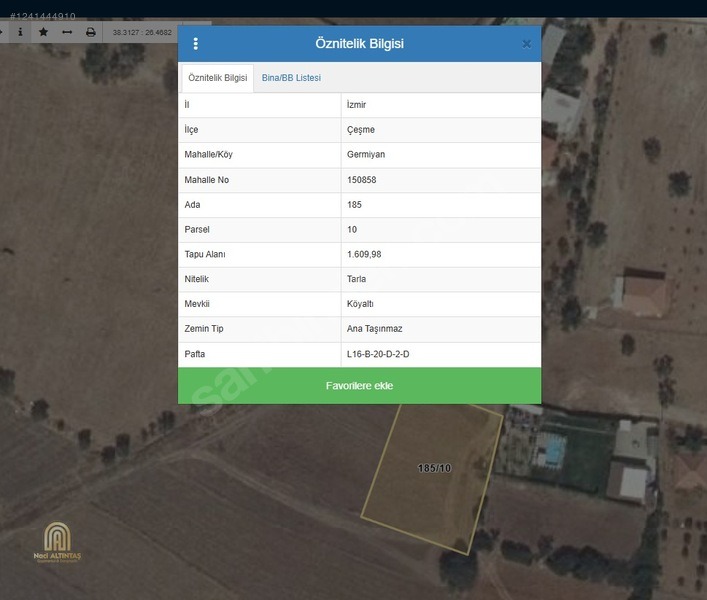The width and height of the screenshot is (707, 600).
Task: Click the coordinate display 38.3127 : 26.4682
Action: [142, 32]
